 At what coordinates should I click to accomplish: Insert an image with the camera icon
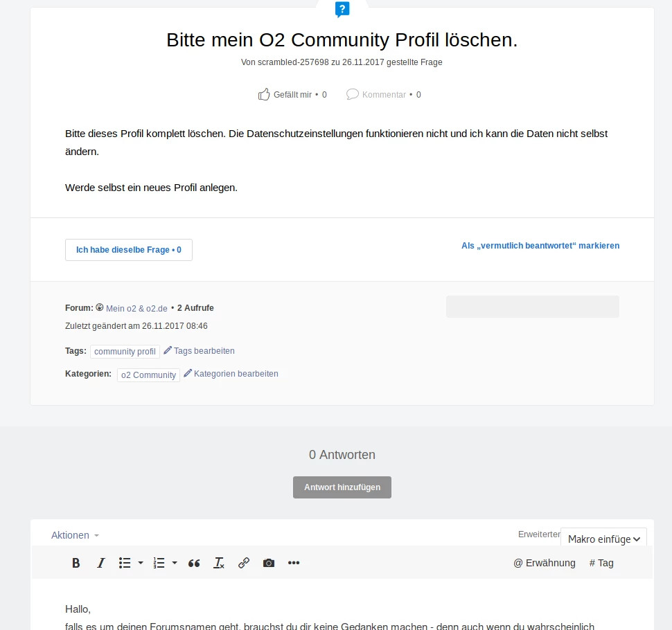[x=269, y=563]
